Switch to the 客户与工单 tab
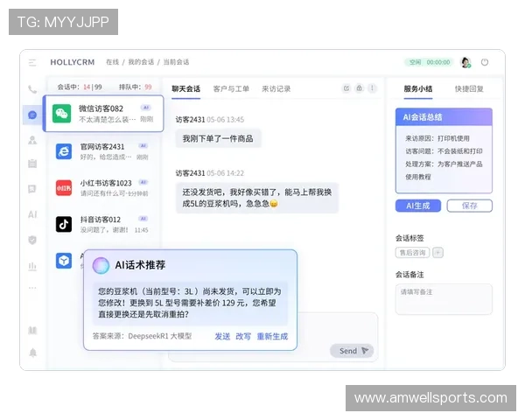Viewport: 525px width, 420px height. 231,88
